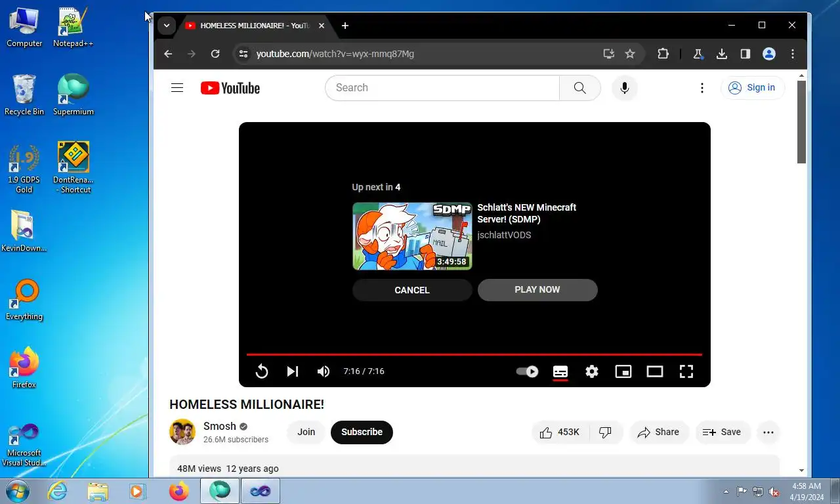
Task: Toggle the browser side panel
Action: pos(745,54)
